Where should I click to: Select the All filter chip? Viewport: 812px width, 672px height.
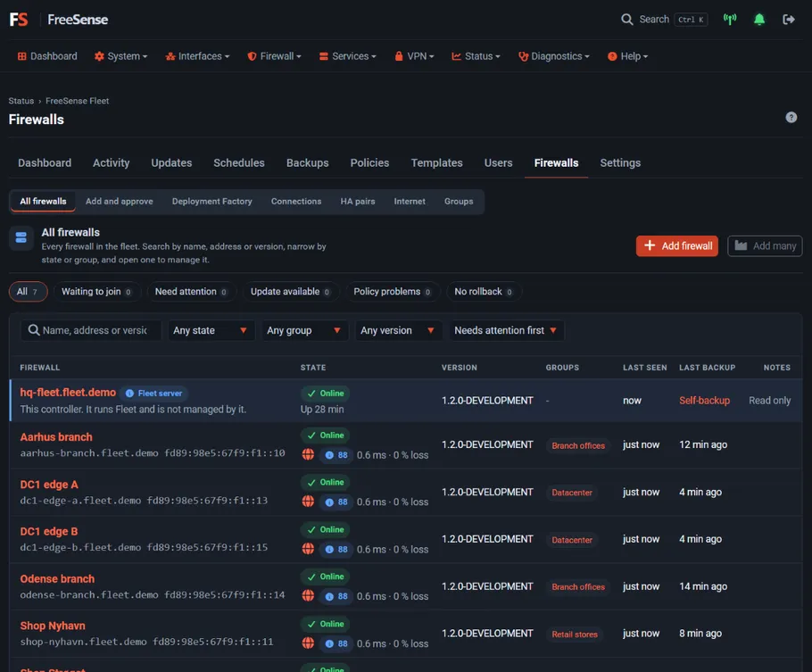point(28,291)
